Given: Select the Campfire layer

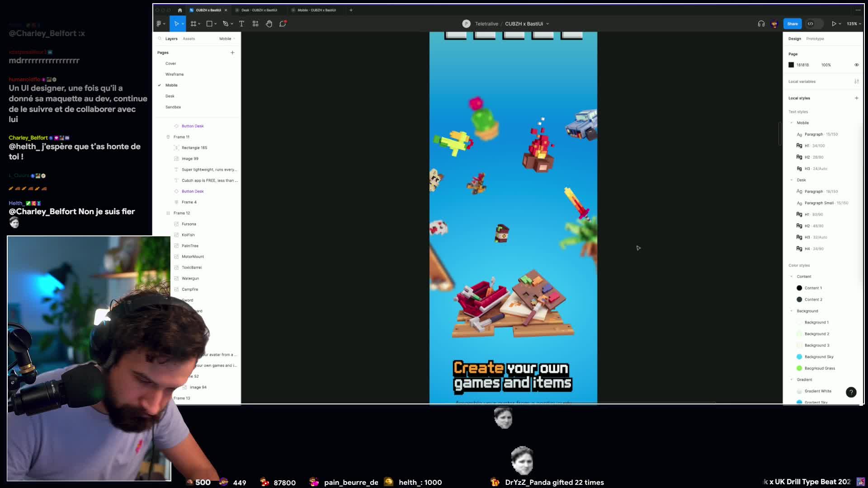Looking at the screenshot, I should pos(189,289).
